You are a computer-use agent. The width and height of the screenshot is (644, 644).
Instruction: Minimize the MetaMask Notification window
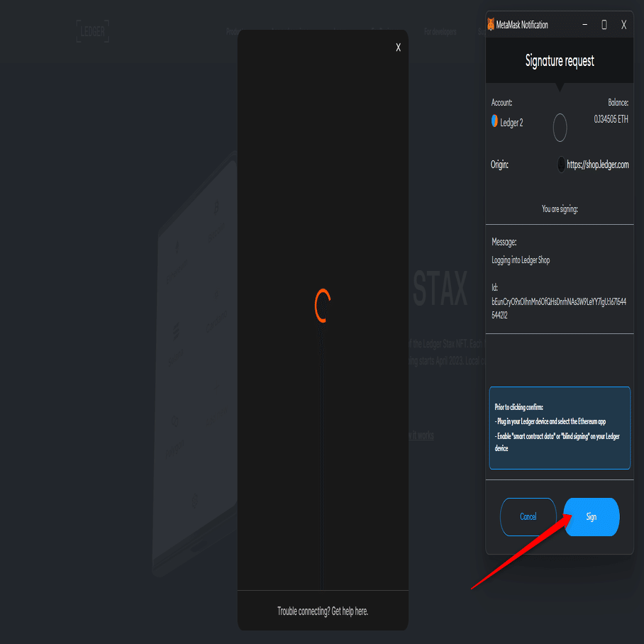[x=584, y=25]
